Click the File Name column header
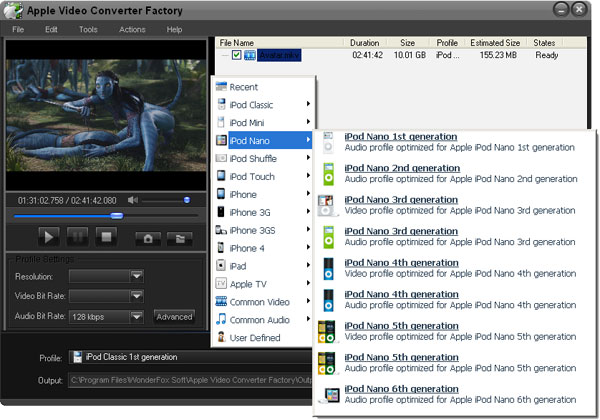Screen dimensions: 600x420 279,43
